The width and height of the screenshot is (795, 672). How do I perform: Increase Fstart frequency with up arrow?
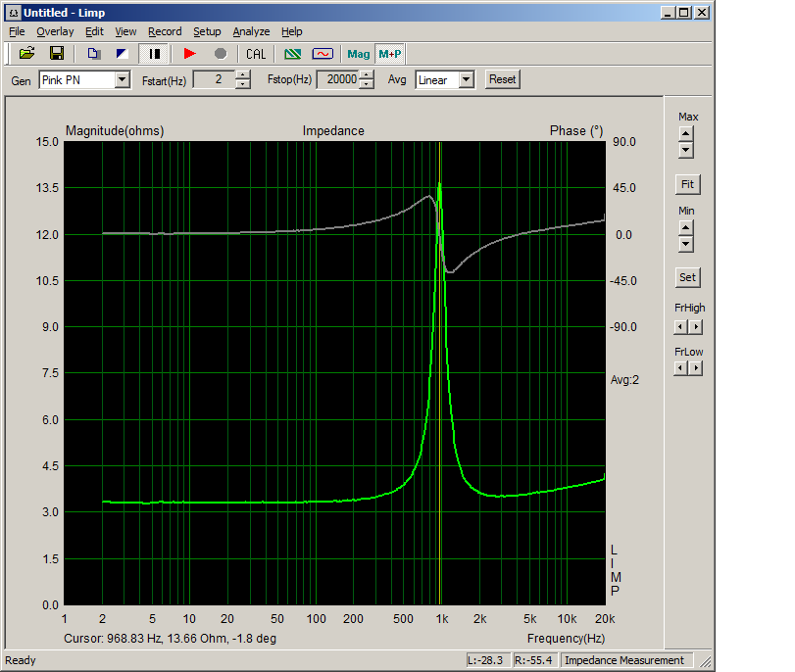(243, 75)
